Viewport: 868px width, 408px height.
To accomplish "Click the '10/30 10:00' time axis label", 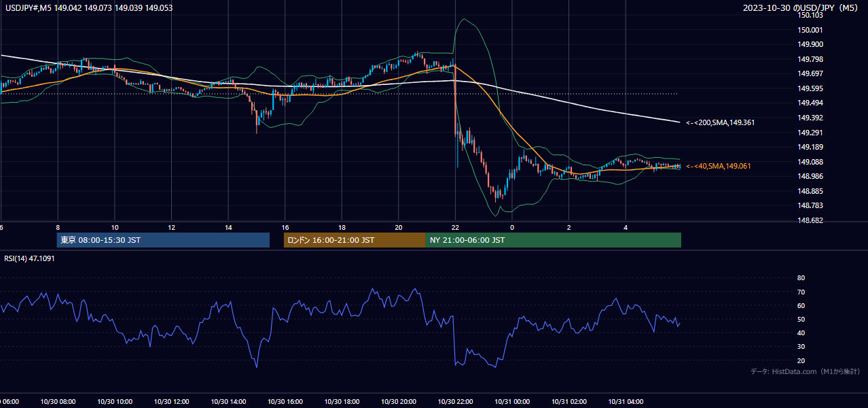I will (x=115, y=402).
